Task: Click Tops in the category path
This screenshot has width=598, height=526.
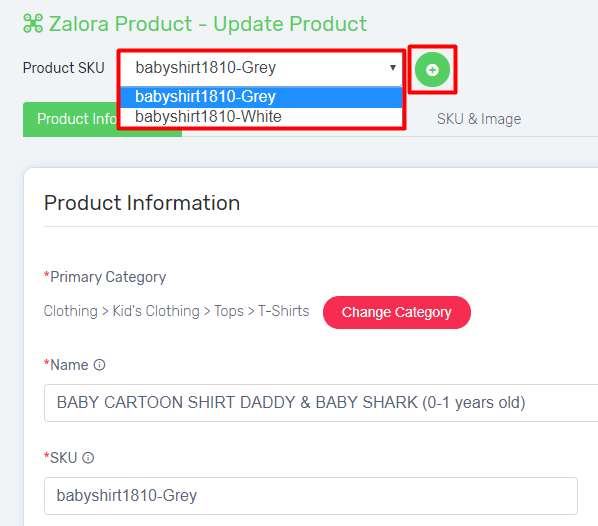Action: (x=228, y=311)
